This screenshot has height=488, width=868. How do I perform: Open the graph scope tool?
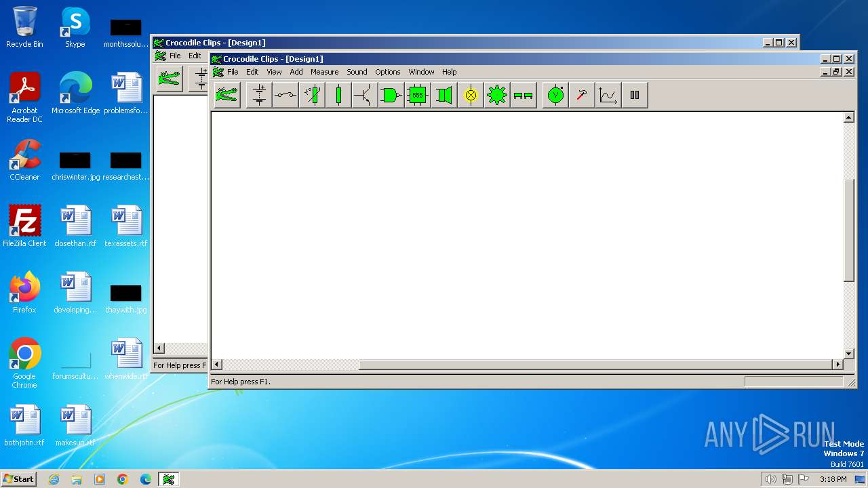[x=608, y=96]
